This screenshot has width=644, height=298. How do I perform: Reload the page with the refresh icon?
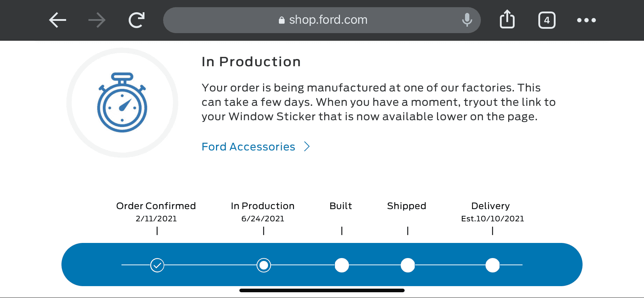tap(137, 20)
